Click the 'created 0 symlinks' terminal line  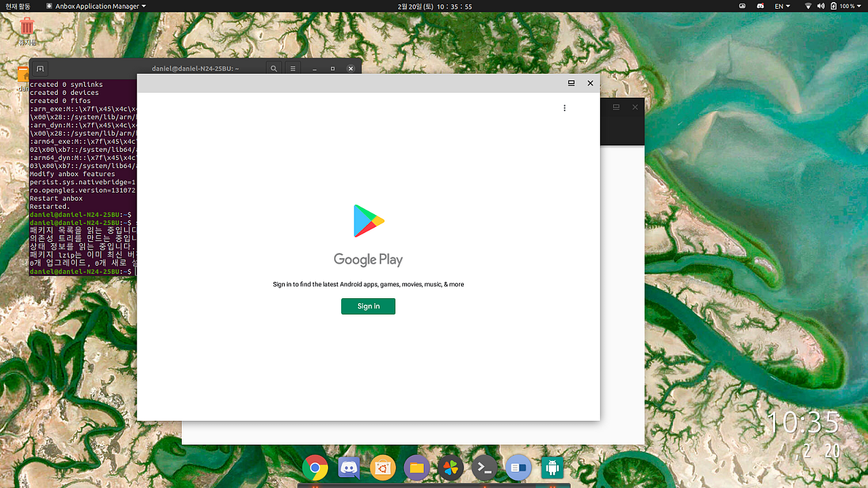(66, 85)
